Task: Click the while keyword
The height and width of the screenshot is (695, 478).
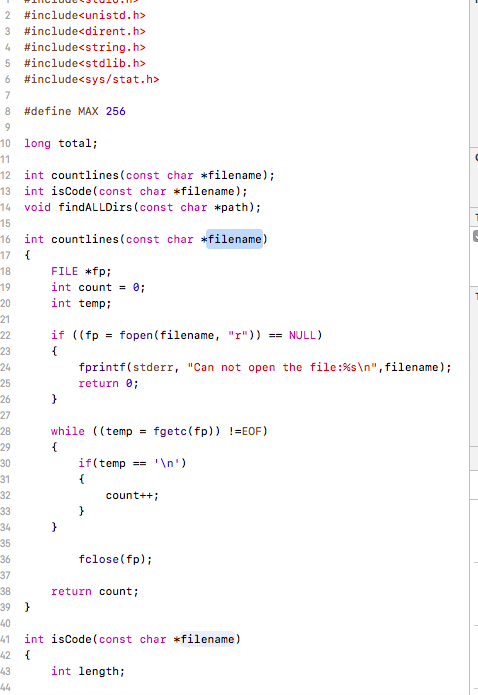Action: point(67,431)
